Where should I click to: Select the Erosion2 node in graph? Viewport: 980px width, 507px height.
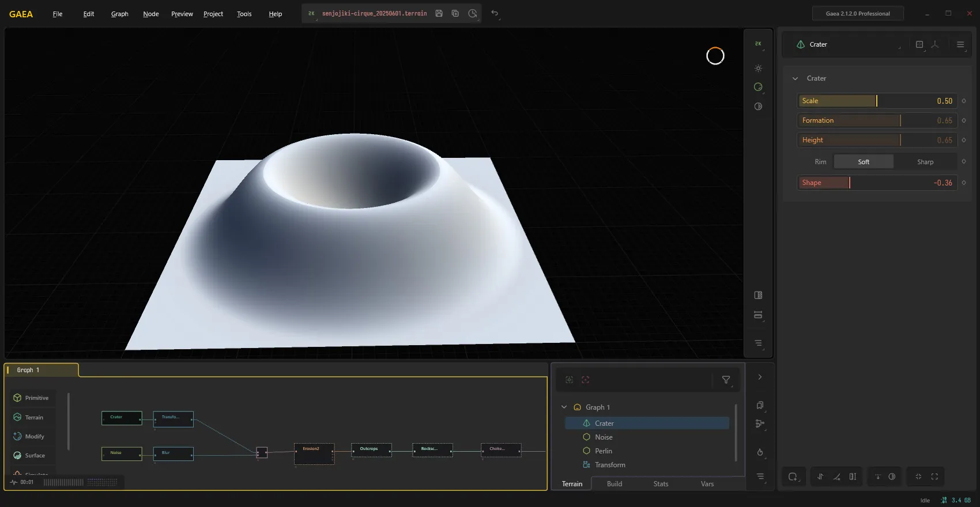(x=314, y=454)
